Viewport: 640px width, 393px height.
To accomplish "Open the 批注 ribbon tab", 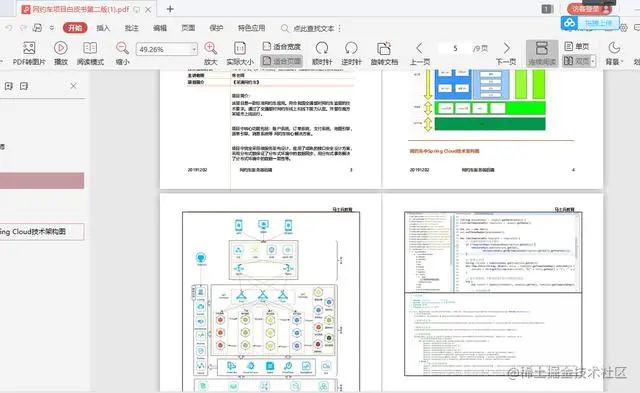I will point(131,28).
